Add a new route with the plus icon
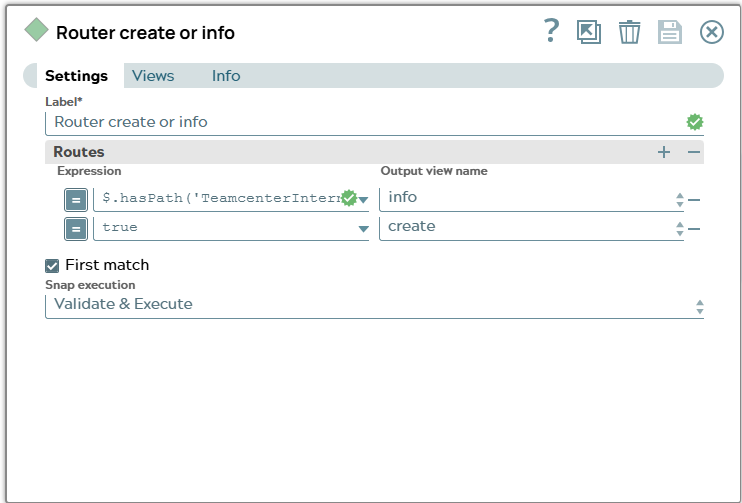 (x=664, y=152)
